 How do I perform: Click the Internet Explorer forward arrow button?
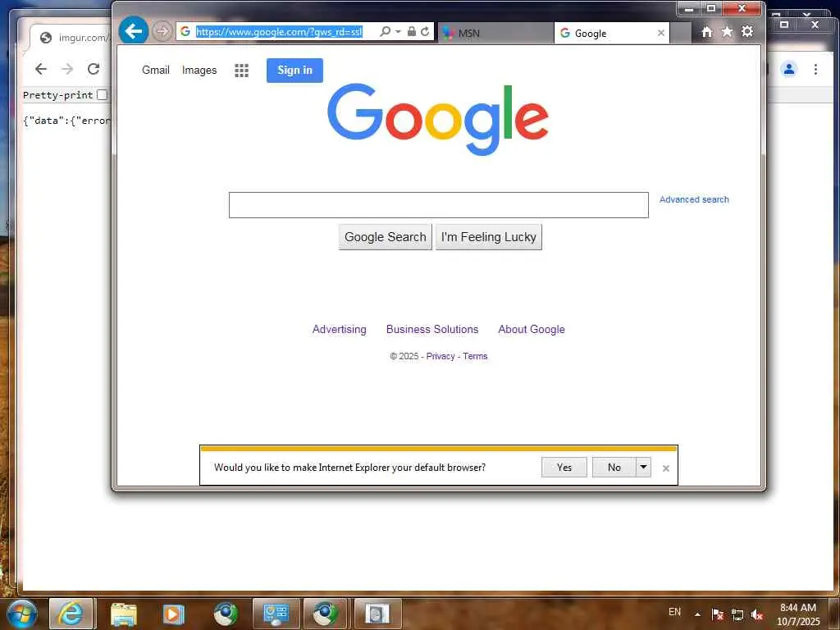click(x=162, y=31)
